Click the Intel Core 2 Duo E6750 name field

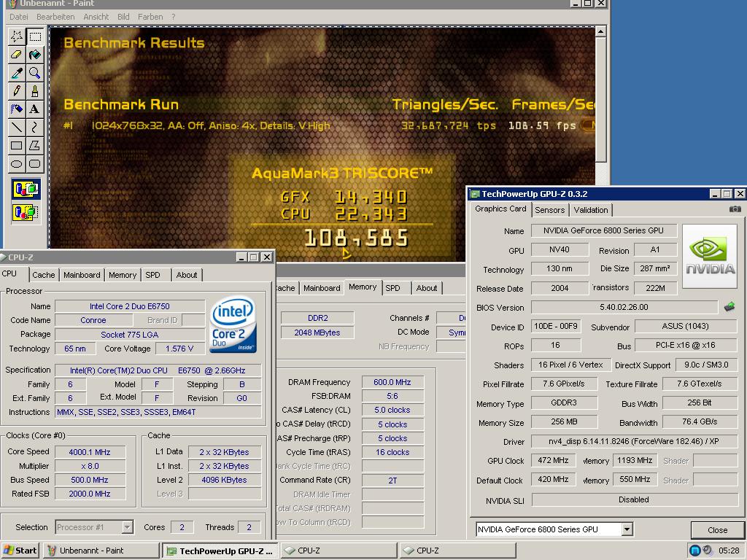(130, 306)
